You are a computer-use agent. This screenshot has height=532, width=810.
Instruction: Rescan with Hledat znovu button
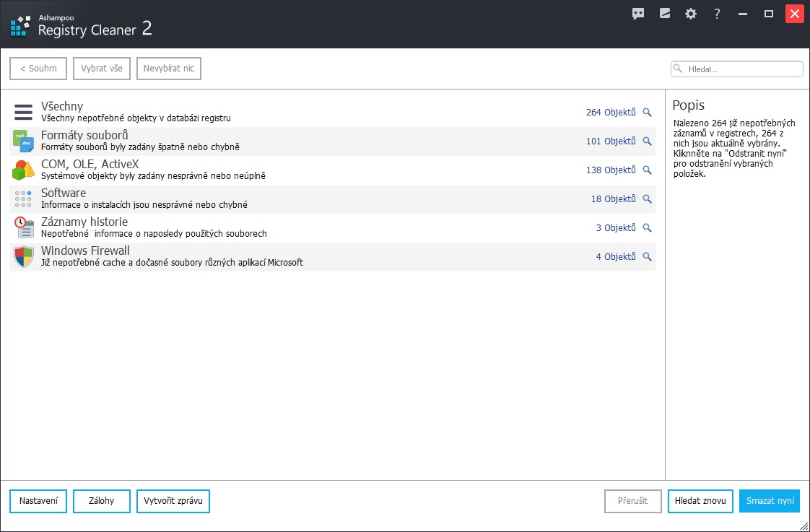pyautogui.click(x=700, y=501)
